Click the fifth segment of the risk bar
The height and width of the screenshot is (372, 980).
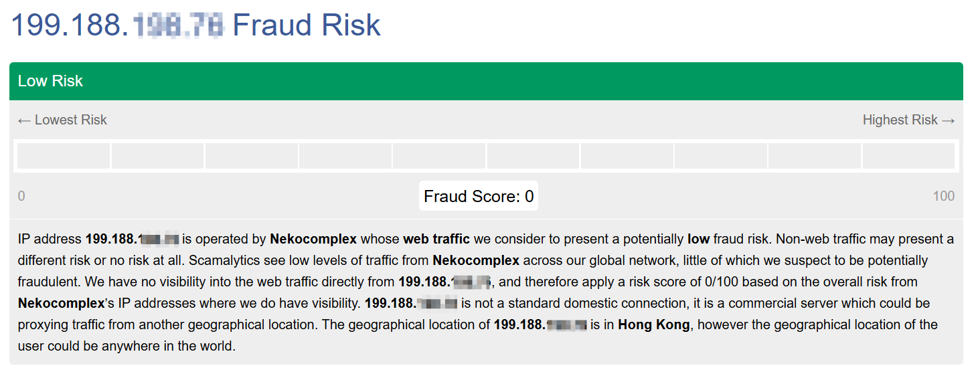click(439, 156)
